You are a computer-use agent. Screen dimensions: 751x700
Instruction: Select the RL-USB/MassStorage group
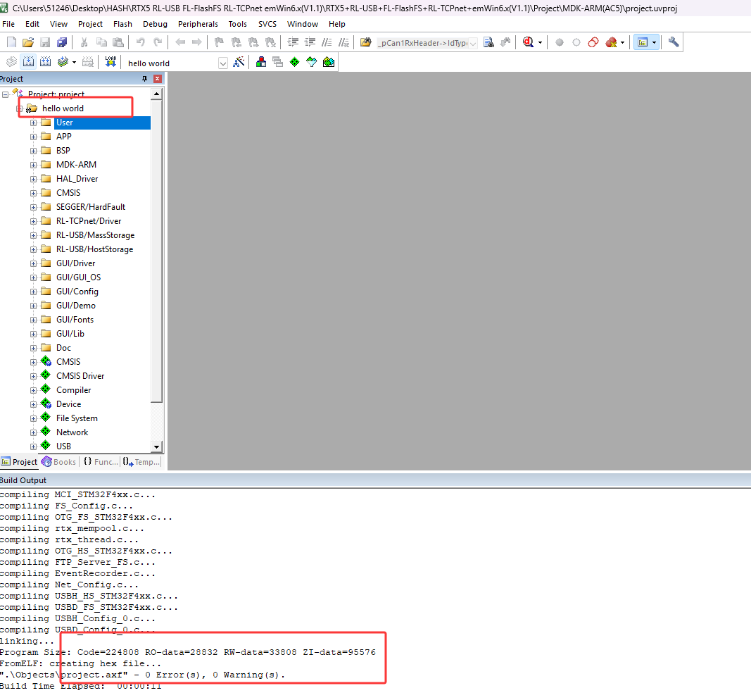pos(95,235)
